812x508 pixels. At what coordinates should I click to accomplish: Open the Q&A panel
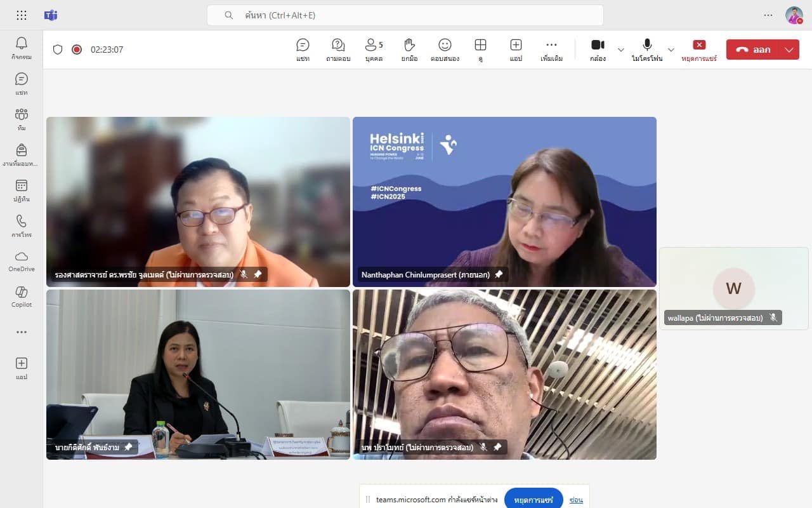pos(338,50)
